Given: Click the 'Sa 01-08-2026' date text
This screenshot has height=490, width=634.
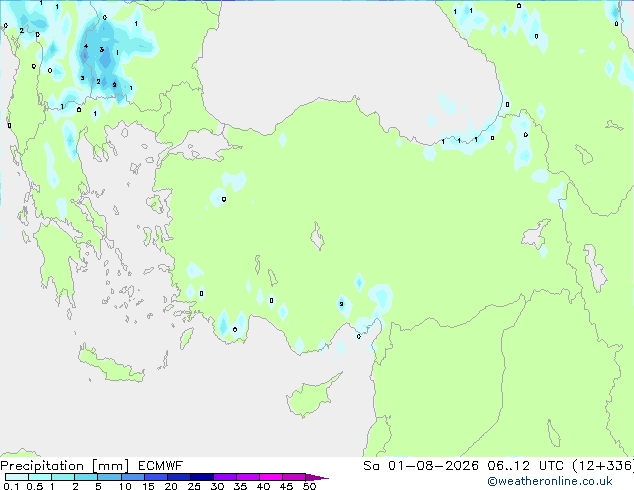Looking at the screenshot, I should tap(421, 466).
